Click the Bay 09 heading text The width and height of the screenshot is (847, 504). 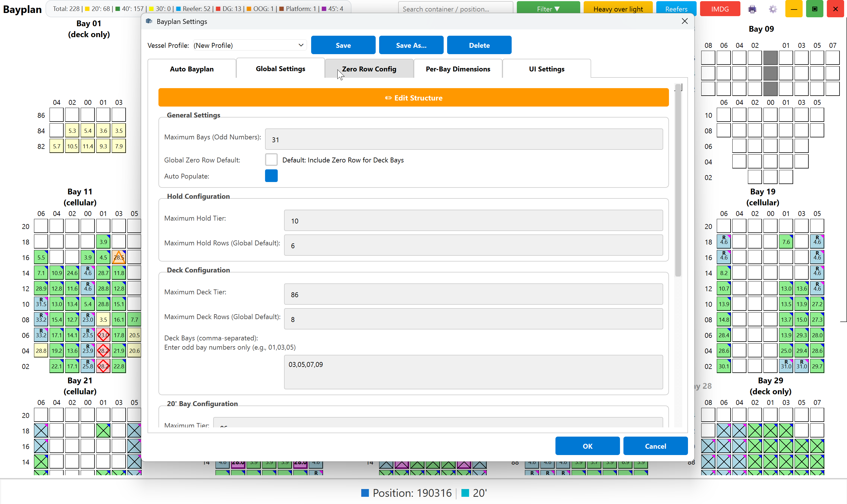[x=761, y=29]
